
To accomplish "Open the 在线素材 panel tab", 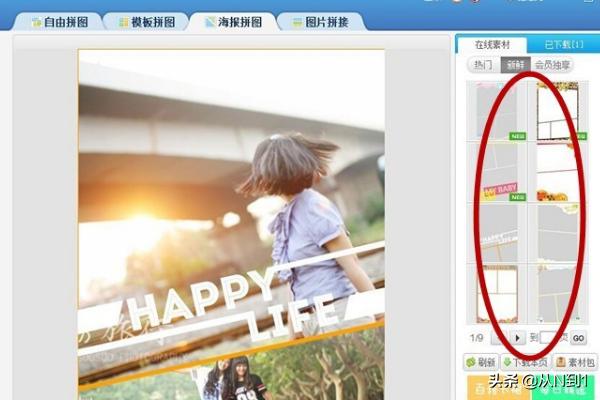I will [x=493, y=44].
